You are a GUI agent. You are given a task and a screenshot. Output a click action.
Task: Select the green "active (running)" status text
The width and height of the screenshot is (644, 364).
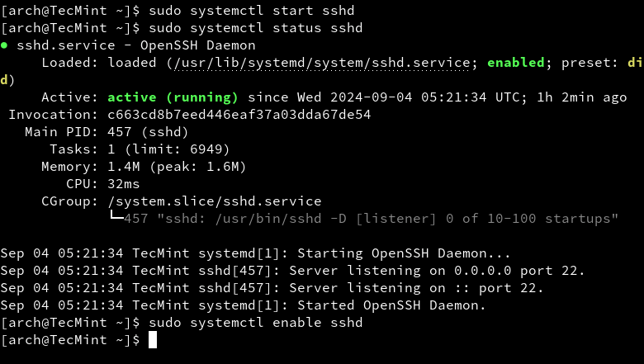[173, 97]
